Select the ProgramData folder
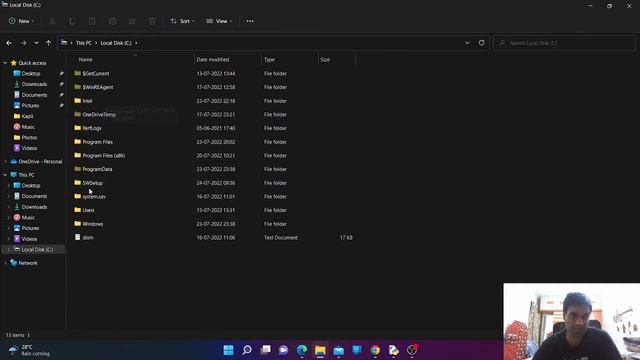 tap(97, 169)
